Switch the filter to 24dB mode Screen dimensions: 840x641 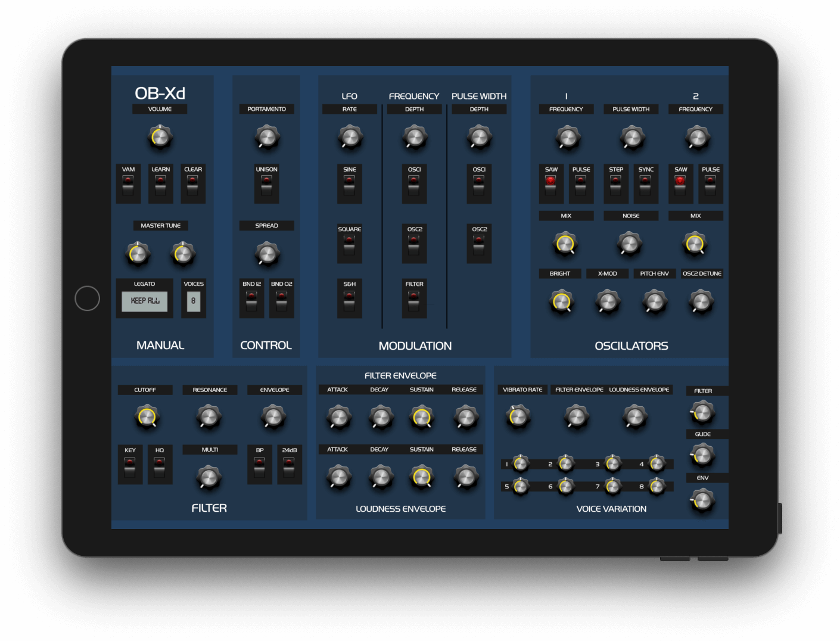point(290,466)
